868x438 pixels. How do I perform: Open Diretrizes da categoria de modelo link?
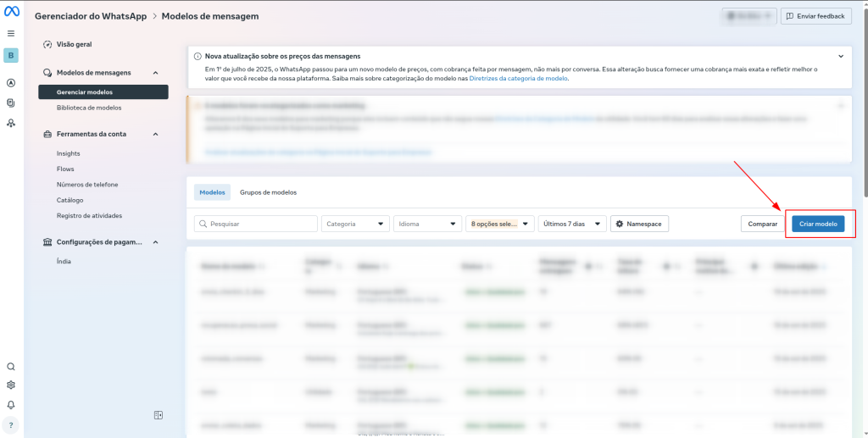pyautogui.click(x=518, y=79)
